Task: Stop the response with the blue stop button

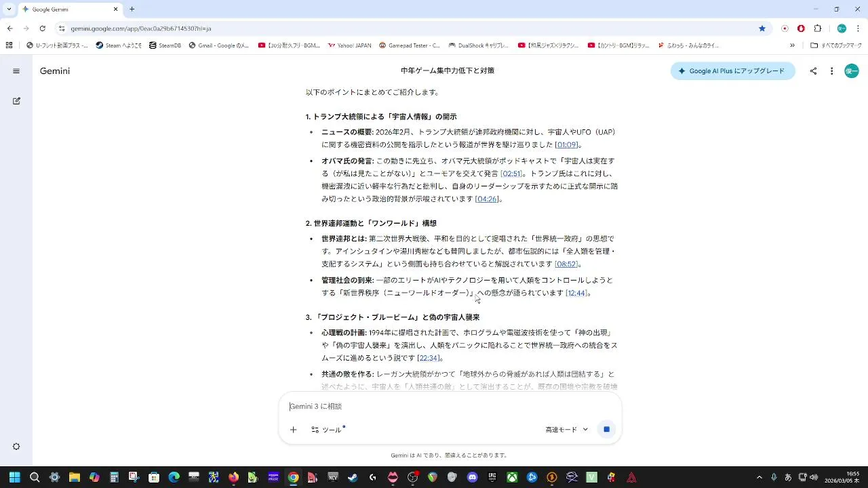Action: click(606, 429)
